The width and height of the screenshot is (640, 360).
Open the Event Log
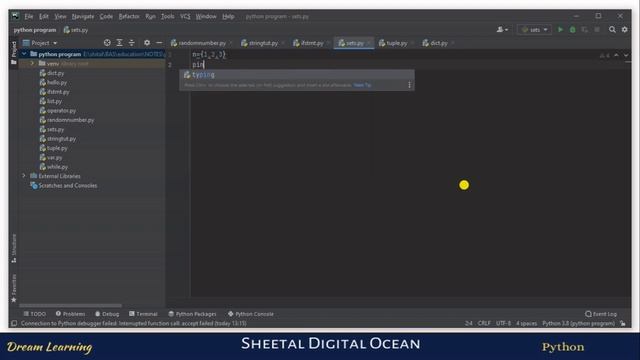[x=601, y=314]
